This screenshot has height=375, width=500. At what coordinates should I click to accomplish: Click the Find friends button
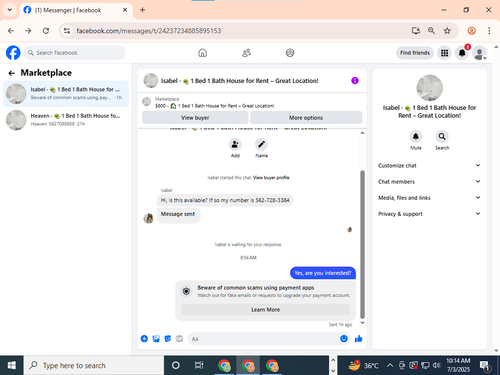pyautogui.click(x=415, y=53)
